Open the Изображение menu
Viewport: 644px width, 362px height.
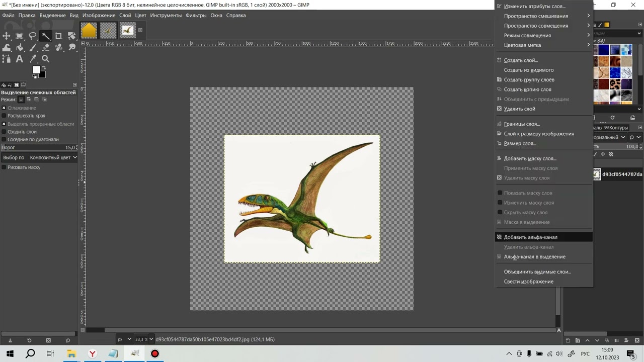point(99,16)
